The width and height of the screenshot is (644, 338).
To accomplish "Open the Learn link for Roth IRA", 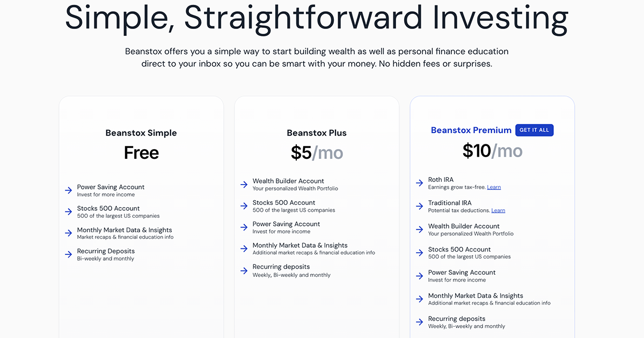I will [x=494, y=187].
